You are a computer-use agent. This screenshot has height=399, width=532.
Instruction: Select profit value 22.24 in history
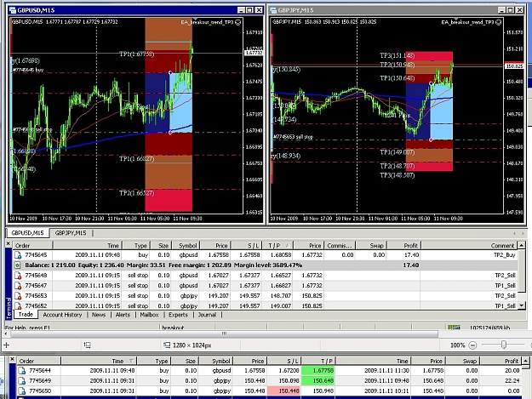pyautogui.click(x=512, y=380)
